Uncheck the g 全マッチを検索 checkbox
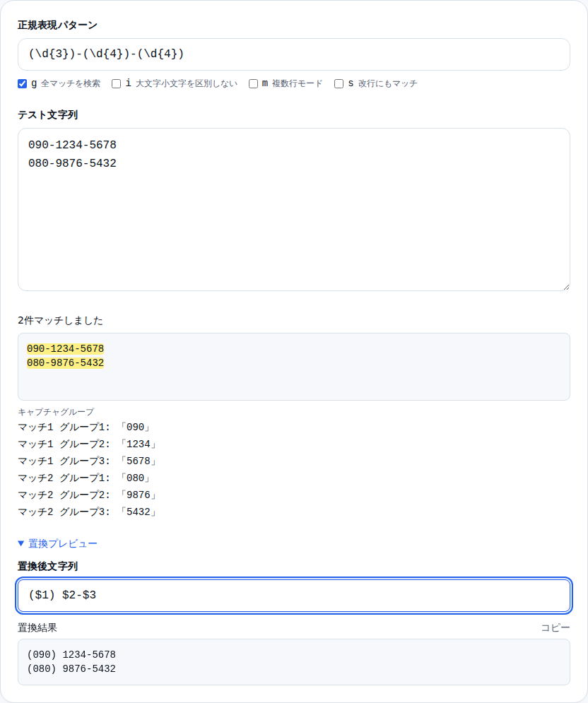 (23, 84)
